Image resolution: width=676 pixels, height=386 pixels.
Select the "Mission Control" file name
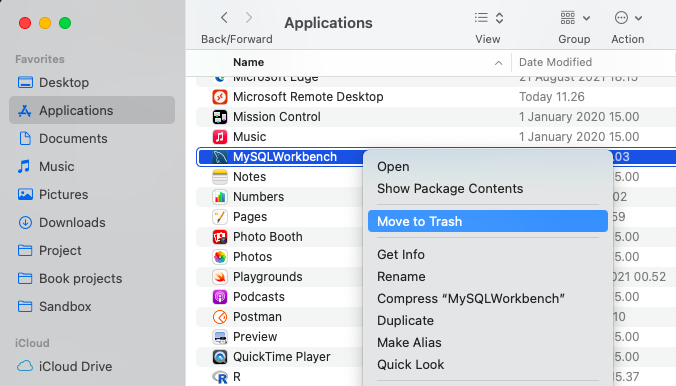click(x=277, y=117)
